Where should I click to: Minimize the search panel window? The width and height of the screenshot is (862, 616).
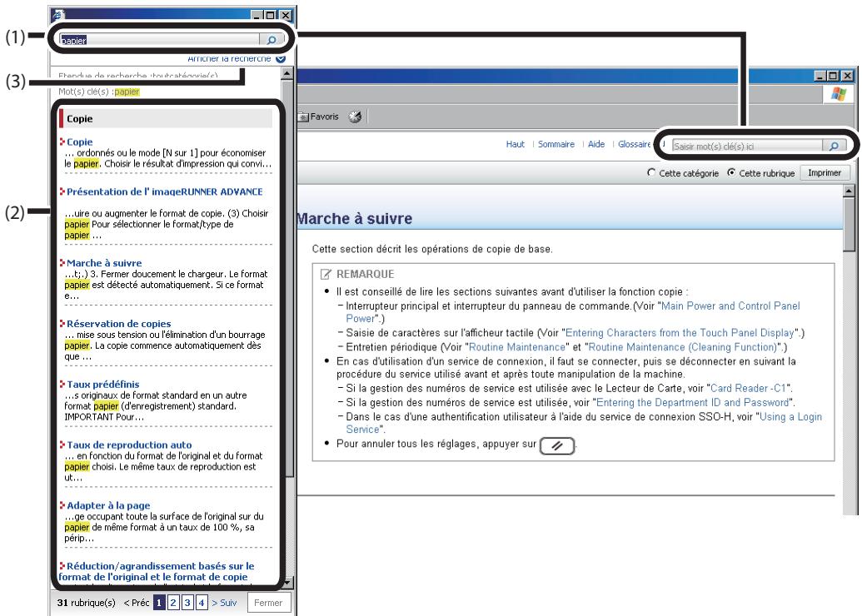tap(257, 15)
